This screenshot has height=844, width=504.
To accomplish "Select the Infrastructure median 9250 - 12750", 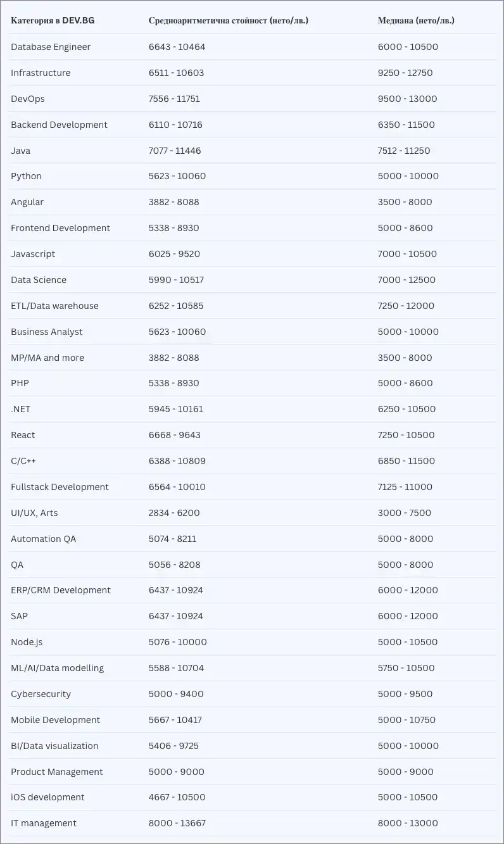I will click(x=405, y=73).
